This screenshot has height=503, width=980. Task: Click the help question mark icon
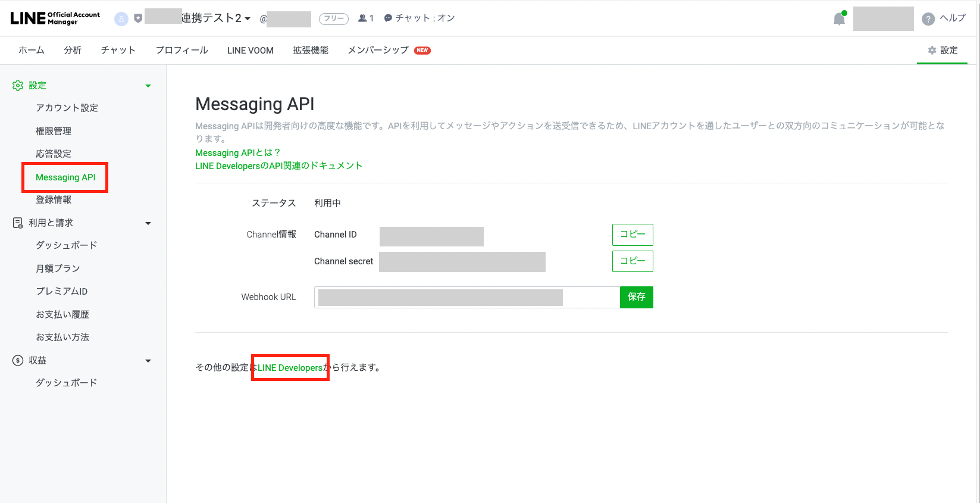(928, 19)
